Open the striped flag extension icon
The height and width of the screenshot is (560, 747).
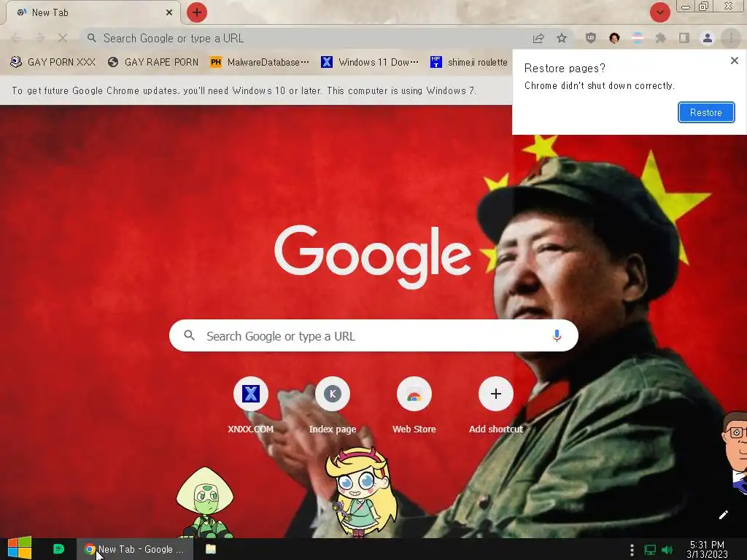coord(638,38)
